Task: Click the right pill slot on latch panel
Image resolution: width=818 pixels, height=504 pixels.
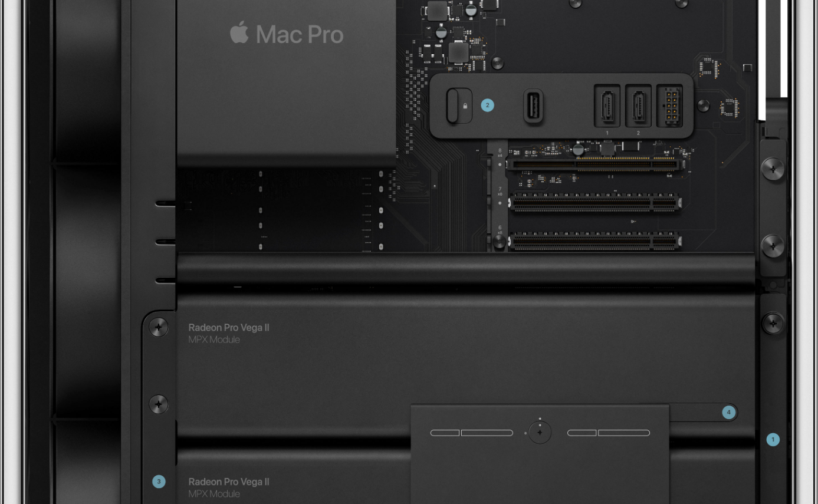Action: (x=609, y=433)
